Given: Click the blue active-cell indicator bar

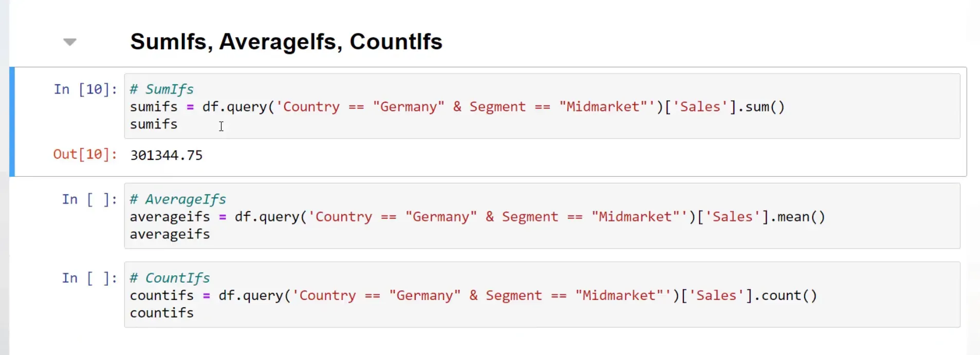Looking at the screenshot, I should 11,121.
